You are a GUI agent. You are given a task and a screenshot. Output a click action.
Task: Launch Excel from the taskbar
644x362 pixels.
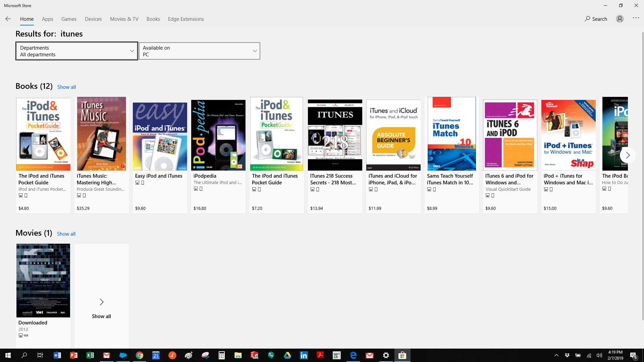click(90, 355)
